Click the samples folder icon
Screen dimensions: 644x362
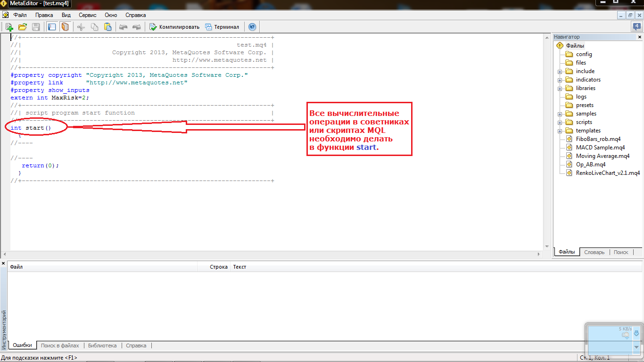click(x=569, y=114)
